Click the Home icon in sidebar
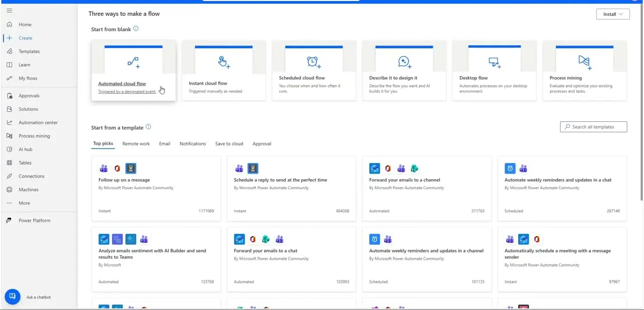644x310 pixels. [9, 24]
